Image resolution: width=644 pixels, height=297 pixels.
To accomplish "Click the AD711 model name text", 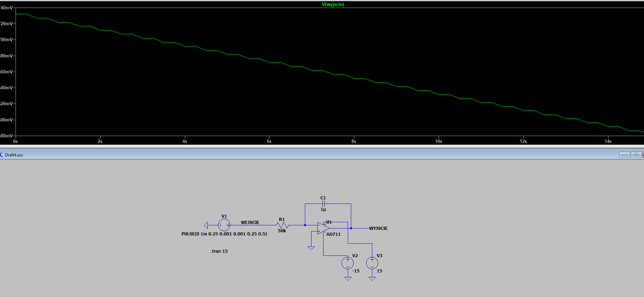I will (334, 234).
